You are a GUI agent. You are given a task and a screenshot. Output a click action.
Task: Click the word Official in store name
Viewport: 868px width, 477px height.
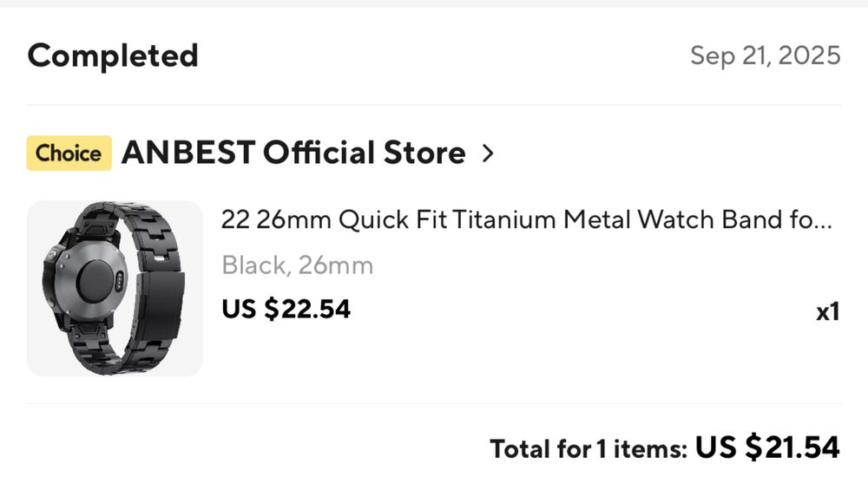click(x=319, y=154)
